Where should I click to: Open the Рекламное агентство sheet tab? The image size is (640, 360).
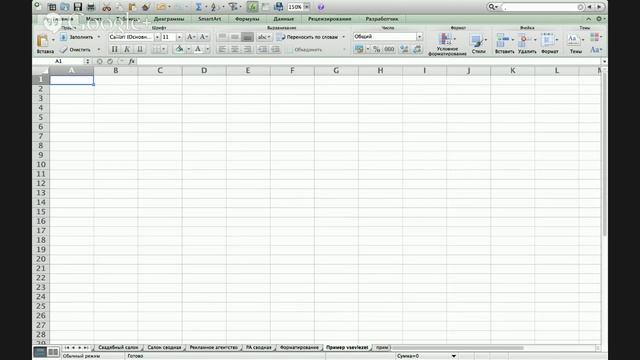(x=213, y=347)
